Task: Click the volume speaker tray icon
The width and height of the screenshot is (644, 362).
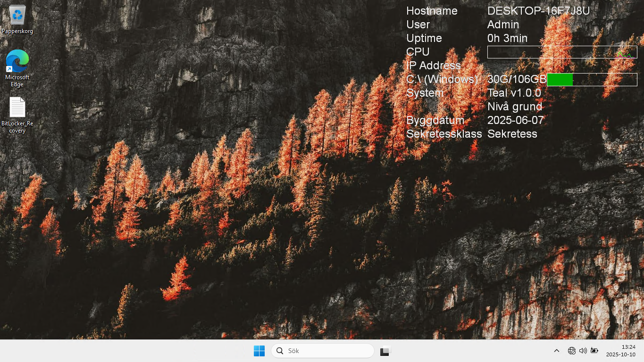Action: [583, 351]
